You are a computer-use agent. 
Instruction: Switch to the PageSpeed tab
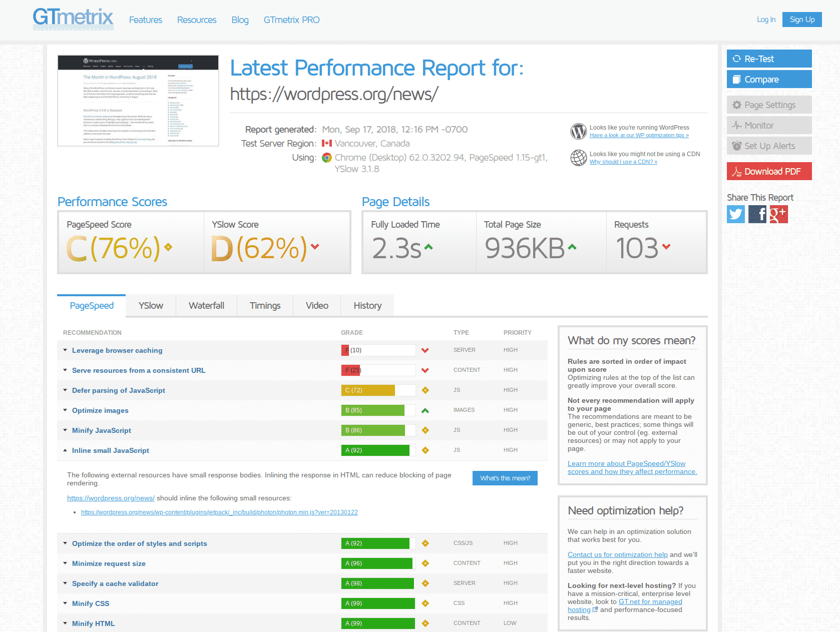point(92,306)
